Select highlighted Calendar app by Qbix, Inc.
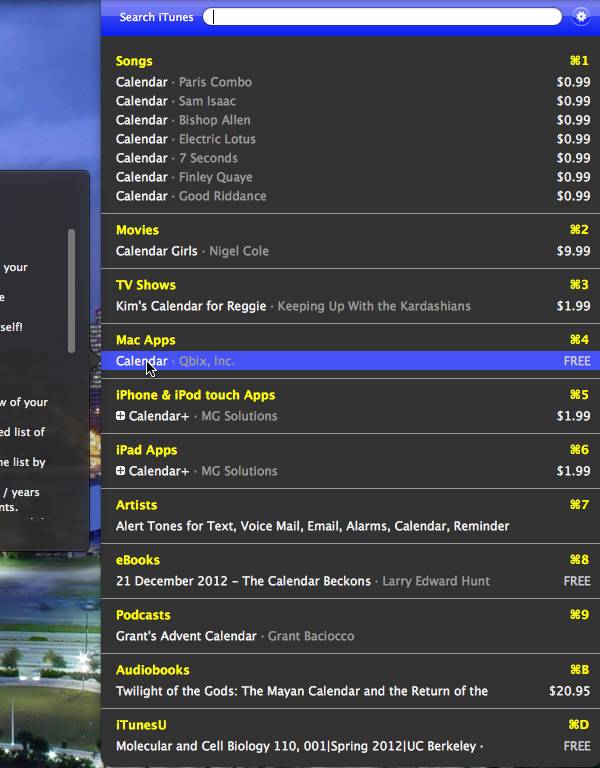 351,361
